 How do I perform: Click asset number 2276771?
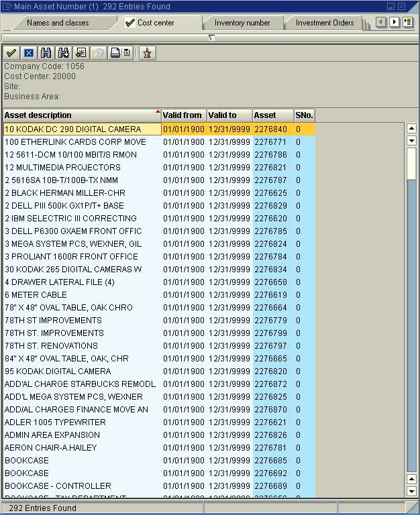coord(270,142)
